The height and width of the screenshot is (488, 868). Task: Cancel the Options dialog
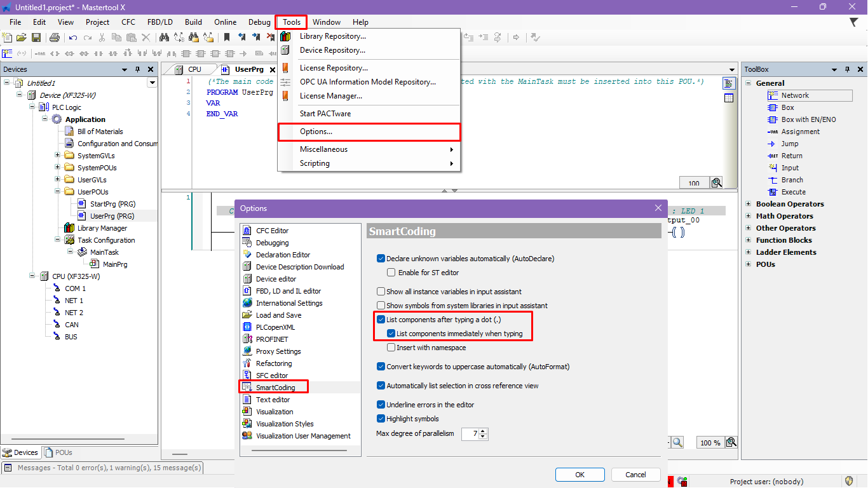[x=635, y=475]
